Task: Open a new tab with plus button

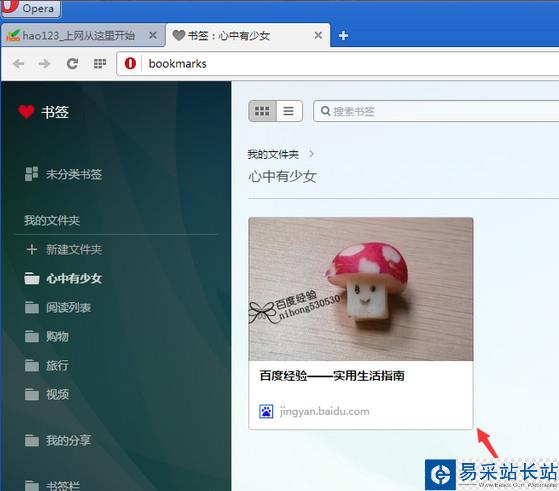Action: pos(343,35)
